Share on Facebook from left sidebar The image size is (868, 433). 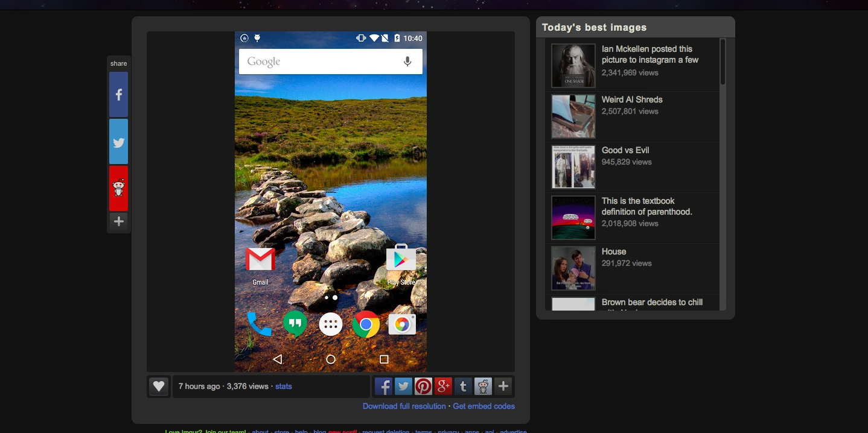[x=118, y=95]
